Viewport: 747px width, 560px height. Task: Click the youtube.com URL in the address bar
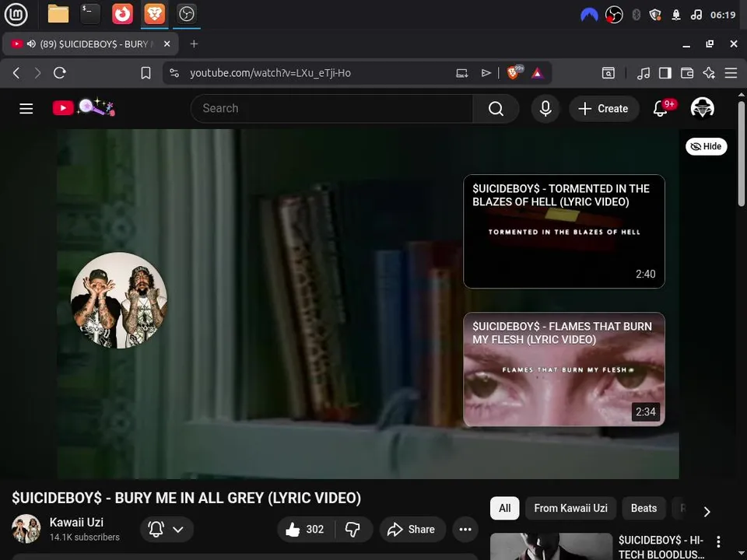(x=270, y=73)
